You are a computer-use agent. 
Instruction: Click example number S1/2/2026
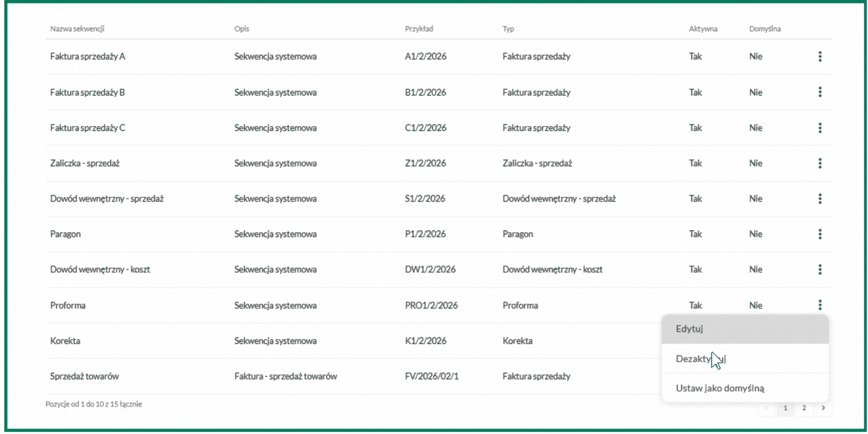click(425, 198)
